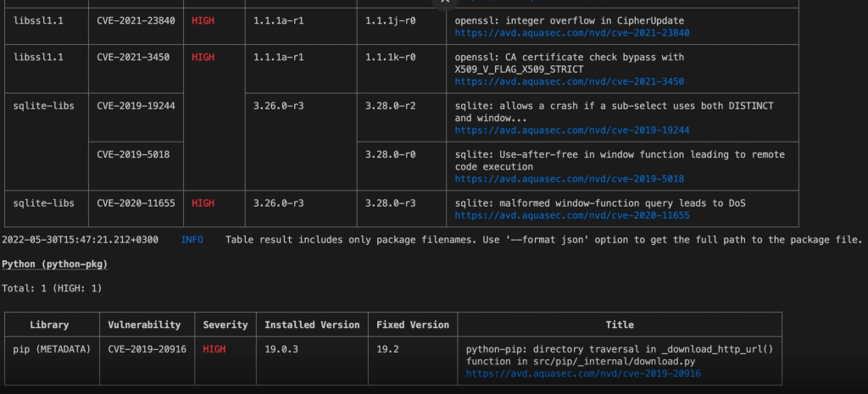Screen dimensions: 868x394
Task: Click fixed version 1.1.1j-r0
Action: pos(390,21)
